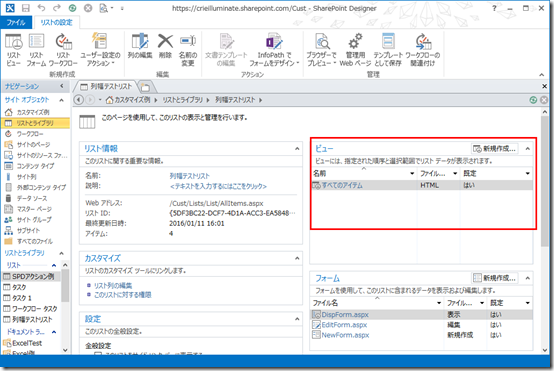Open 既定 column dropdown in ビュー panel
554x371 pixels.
point(528,173)
